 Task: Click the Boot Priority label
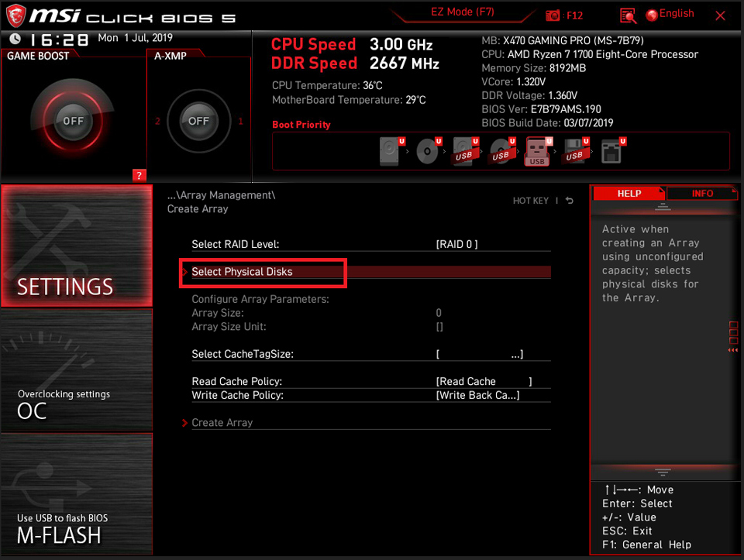point(301,125)
